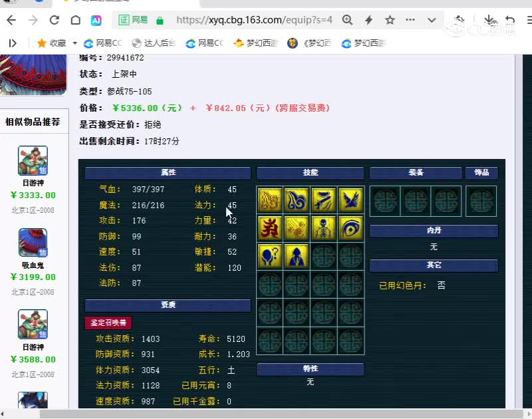
Task: Open the 属性 section header
Action: point(168,172)
